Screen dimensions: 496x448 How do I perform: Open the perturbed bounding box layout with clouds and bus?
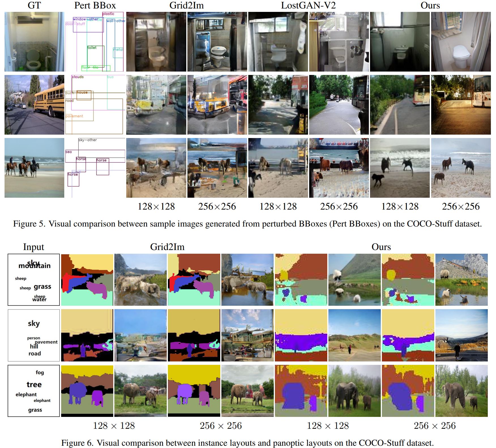(x=95, y=105)
